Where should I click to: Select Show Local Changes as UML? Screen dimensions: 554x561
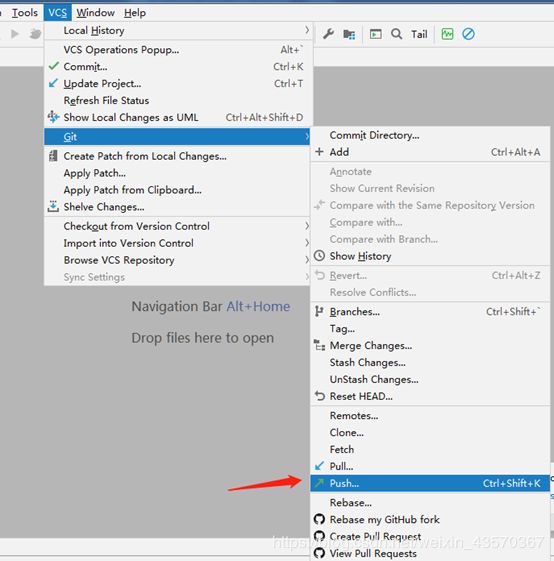178,117
